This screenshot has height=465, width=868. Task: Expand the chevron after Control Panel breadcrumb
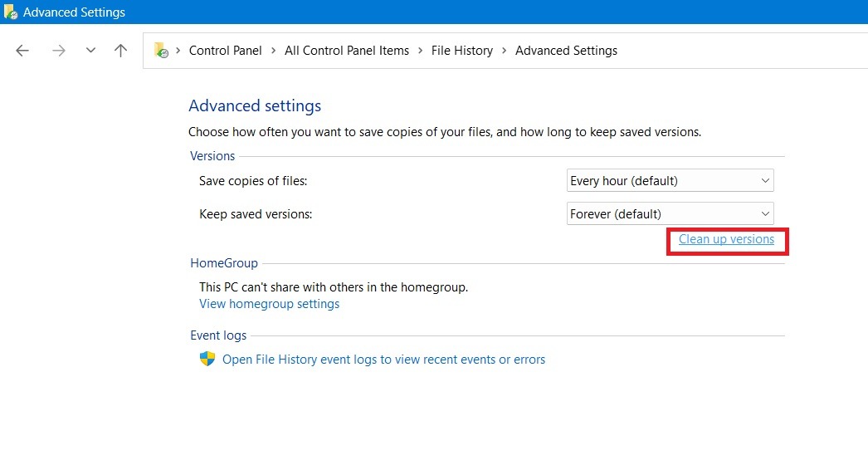coord(273,51)
